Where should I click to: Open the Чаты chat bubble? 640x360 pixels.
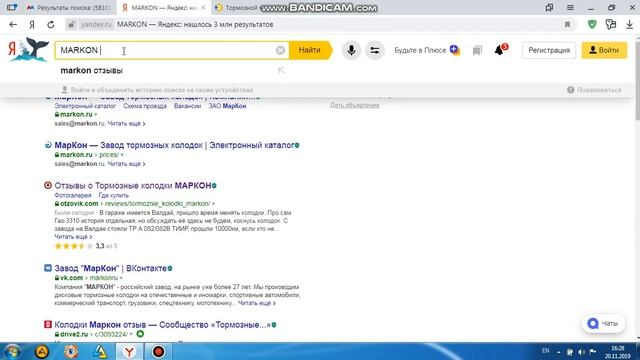coord(603,323)
